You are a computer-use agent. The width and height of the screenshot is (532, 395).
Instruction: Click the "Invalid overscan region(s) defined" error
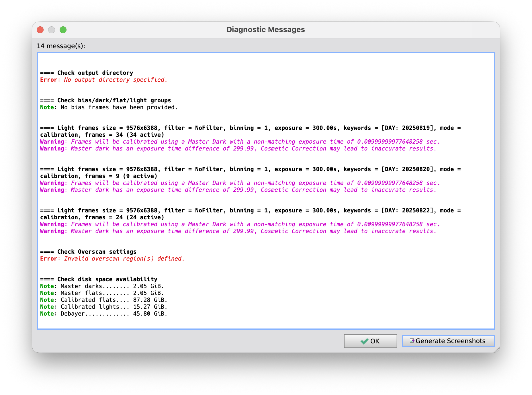[x=112, y=259]
